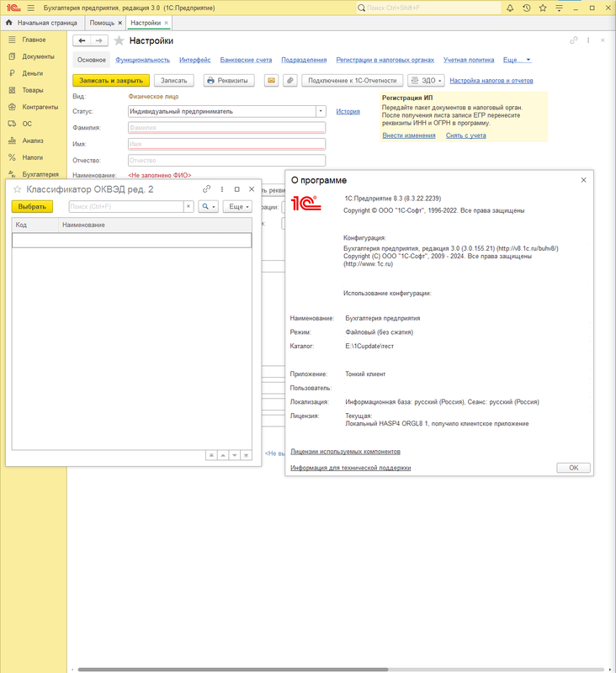This screenshot has width=616, height=673.
Task: Open Подразделения tab
Action: tap(304, 60)
